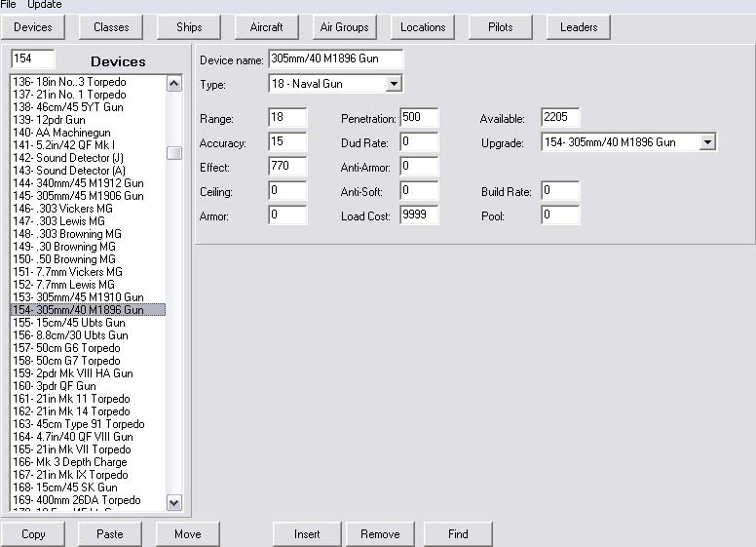Click the Paste button
The height and width of the screenshot is (547, 756).
point(110,534)
